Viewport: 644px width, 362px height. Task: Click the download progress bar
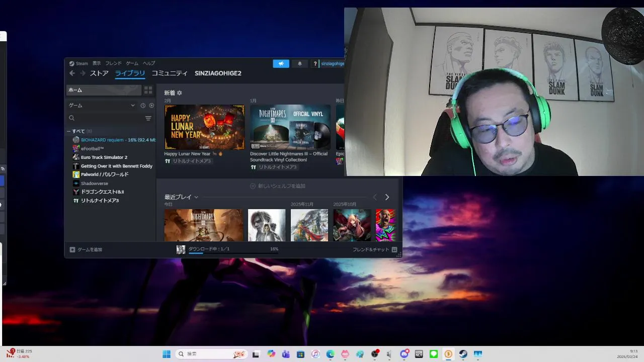point(233,253)
